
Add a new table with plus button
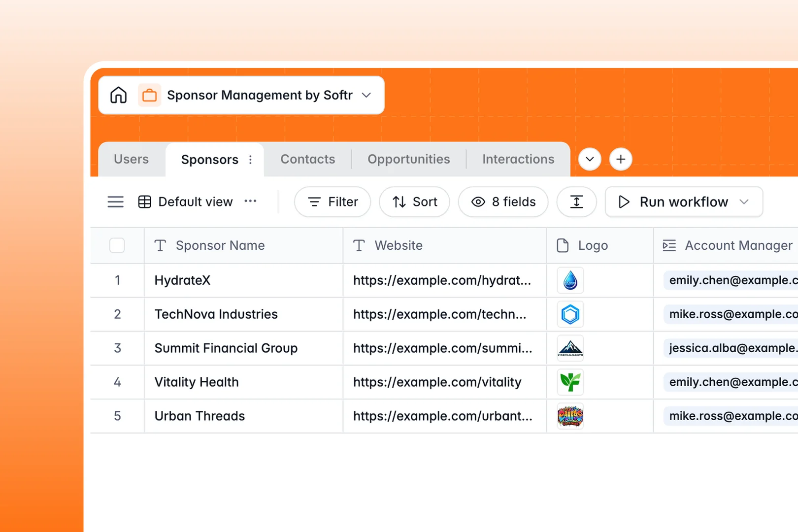click(621, 159)
